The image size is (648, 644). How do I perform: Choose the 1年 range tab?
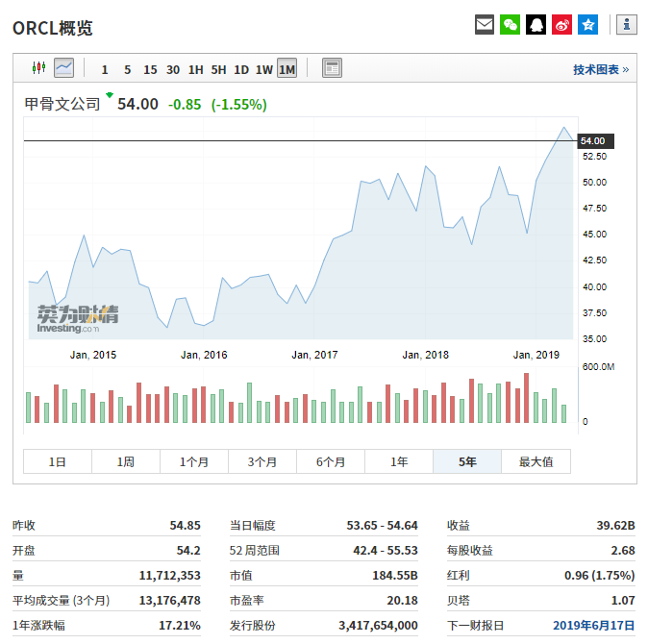coord(399,461)
